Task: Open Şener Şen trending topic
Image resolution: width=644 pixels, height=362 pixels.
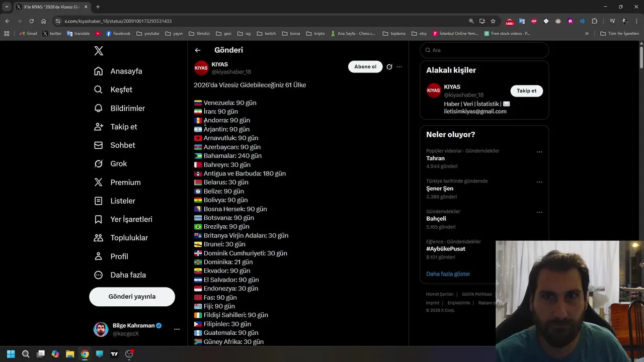Action: coord(440,189)
